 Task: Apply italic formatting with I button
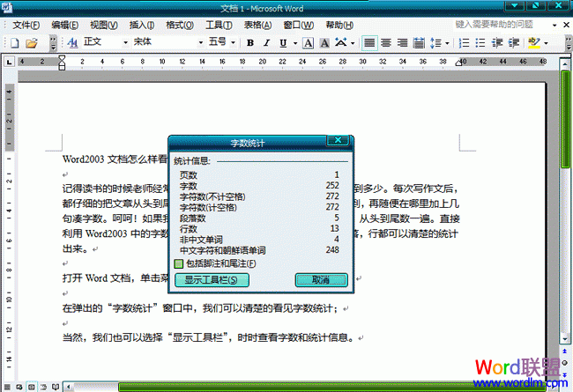(x=269, y=42)
